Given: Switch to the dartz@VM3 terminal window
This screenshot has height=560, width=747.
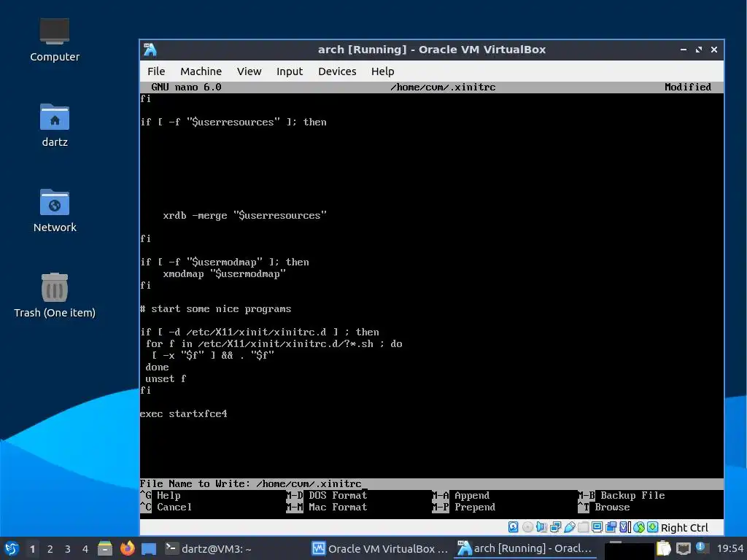Looking at the screenshot, I should pyautogui.click(x=209, y=548).
